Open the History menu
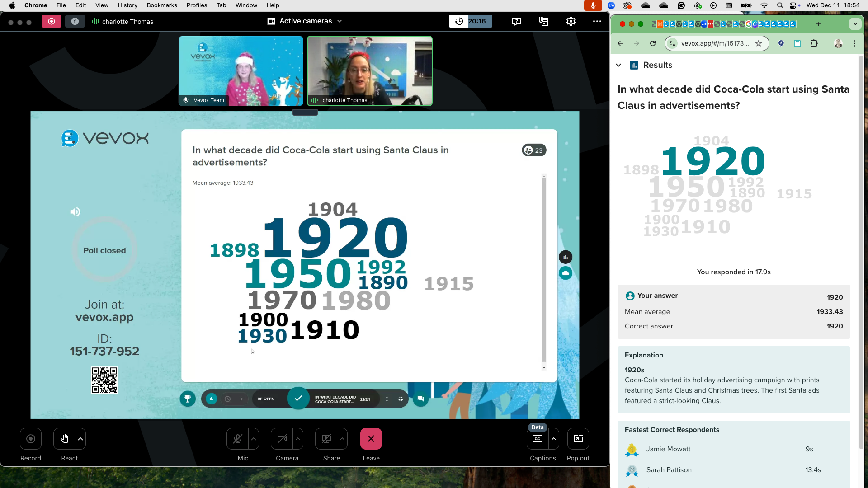The image size is (868, 488). (x=127, y=5)
